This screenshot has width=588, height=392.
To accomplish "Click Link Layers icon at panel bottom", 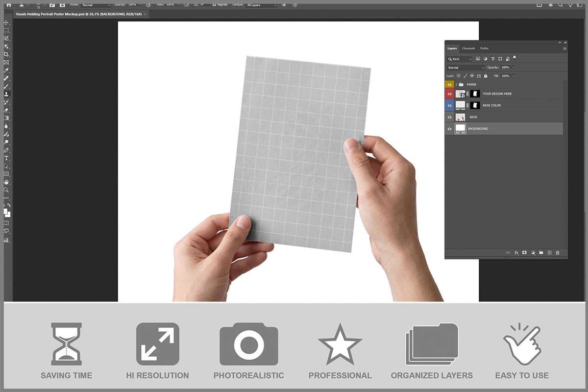I will [x=508, y=253].
